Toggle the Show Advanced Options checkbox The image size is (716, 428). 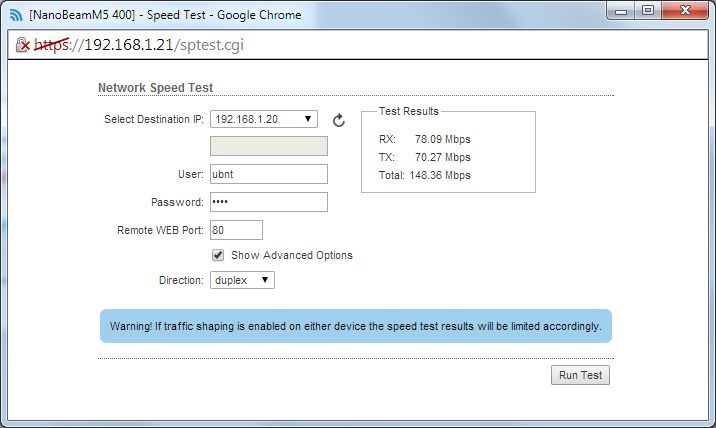(218, 255)
